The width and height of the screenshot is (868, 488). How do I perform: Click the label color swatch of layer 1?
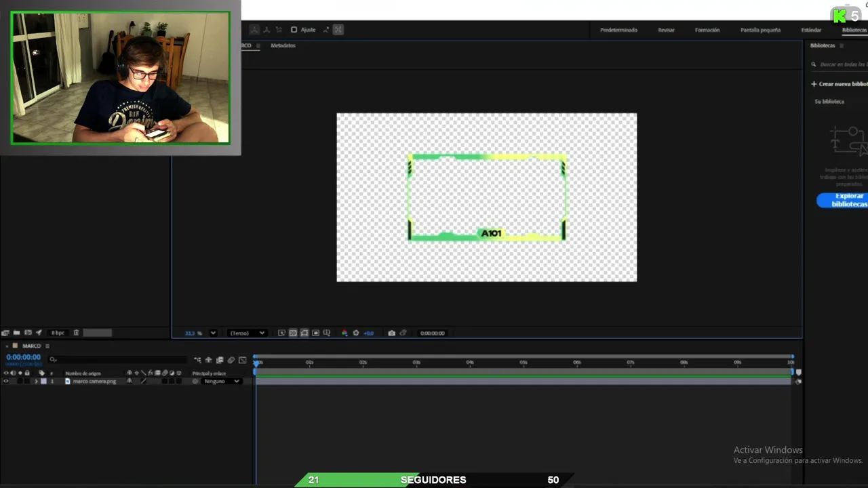43,381
